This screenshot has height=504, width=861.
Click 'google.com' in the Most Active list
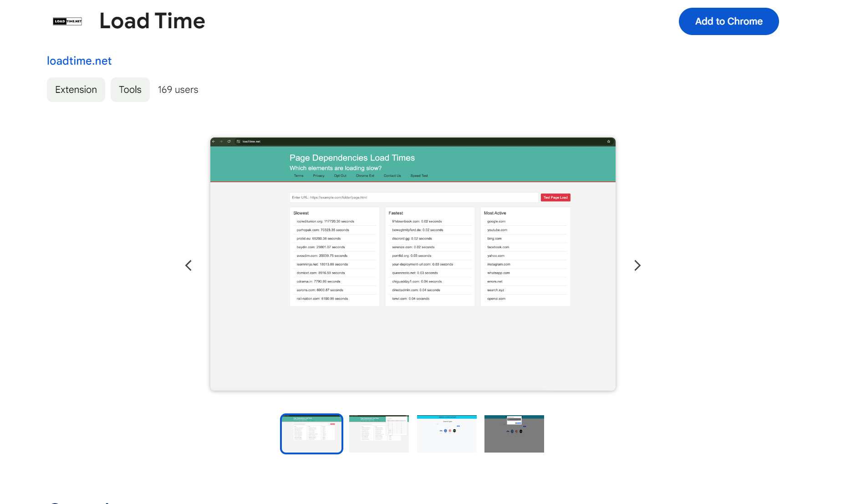coord(496,222)
